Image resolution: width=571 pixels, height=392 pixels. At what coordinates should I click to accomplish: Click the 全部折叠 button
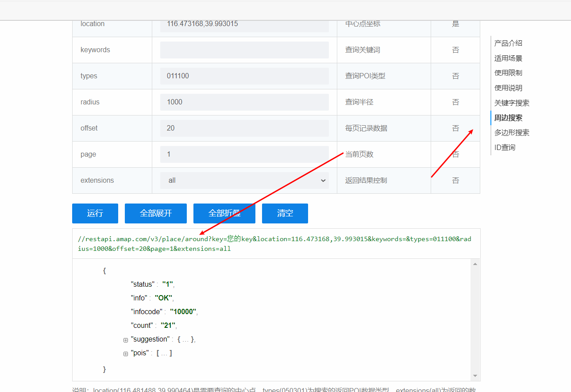tap(224, 213)
